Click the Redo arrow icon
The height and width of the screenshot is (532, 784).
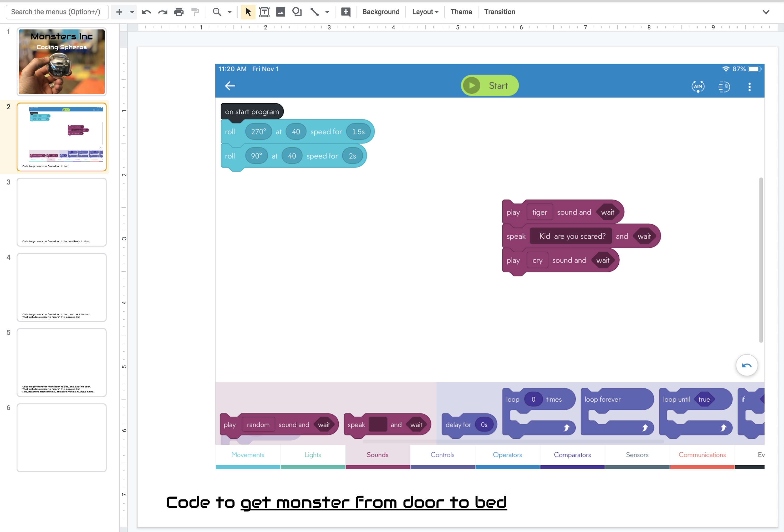(162, 12)
